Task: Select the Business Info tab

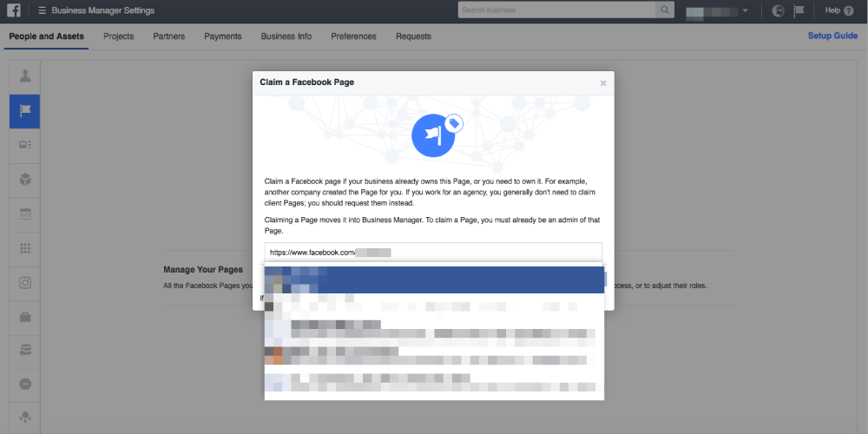Action: pyautogui.click(x=286, y=36)
